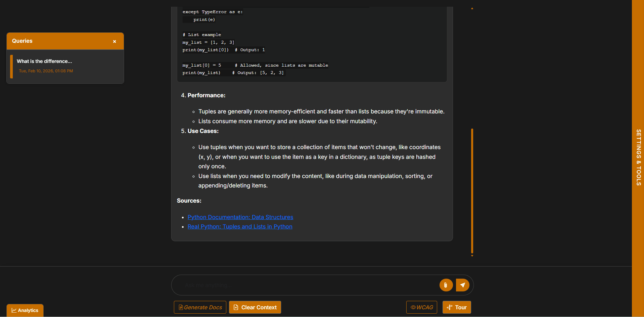Click the chat scrollbar thumb

(x=472, y=190)
